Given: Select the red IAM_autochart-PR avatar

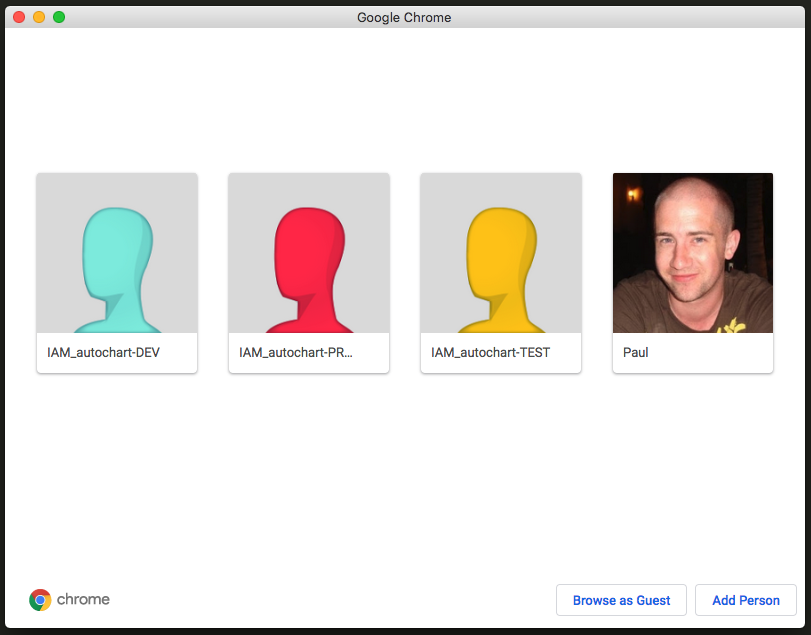Looking at the screenshot, I should tap(309, 253).
